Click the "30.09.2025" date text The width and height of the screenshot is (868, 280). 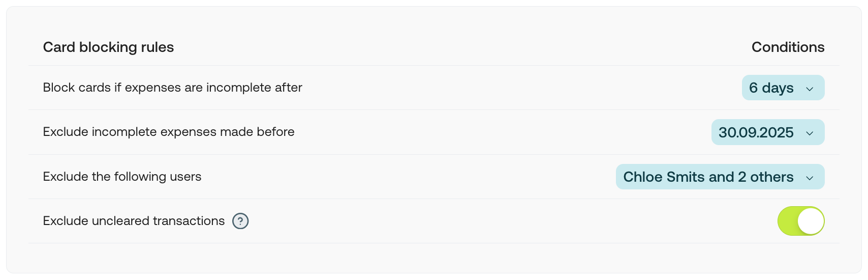tap(756, 132)
